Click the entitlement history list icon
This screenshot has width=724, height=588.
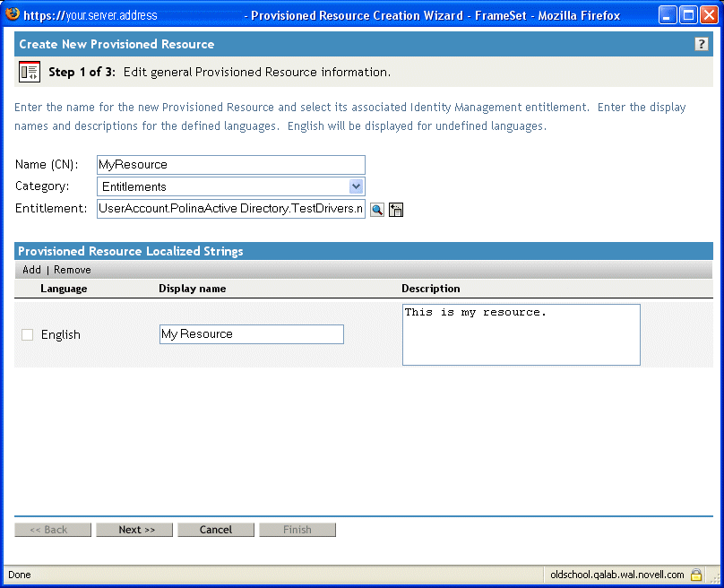pyautogui.click(x=396, y=210)
